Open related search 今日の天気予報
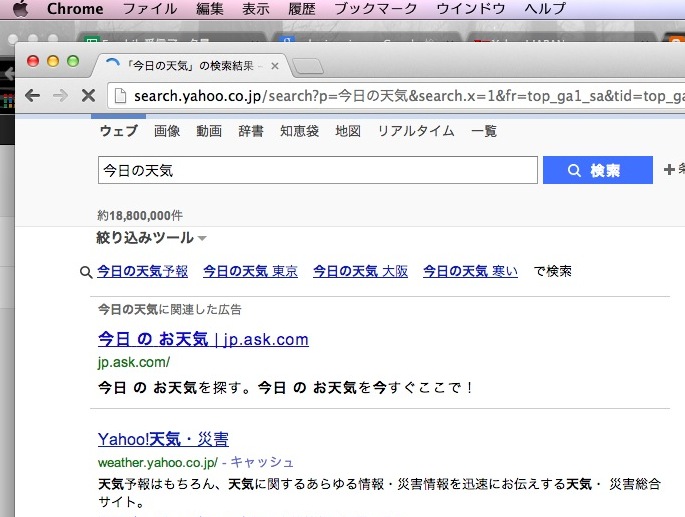Viewport: 685px width, 517px height. point(142,271)
